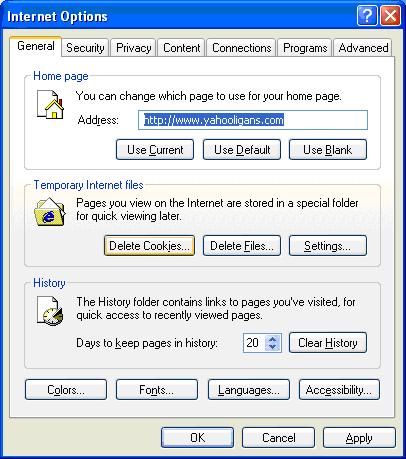Image resolution: width=406 pixels, height=459 pixels.
Task: Click the Home page house icon
Action: coord(50,105)
